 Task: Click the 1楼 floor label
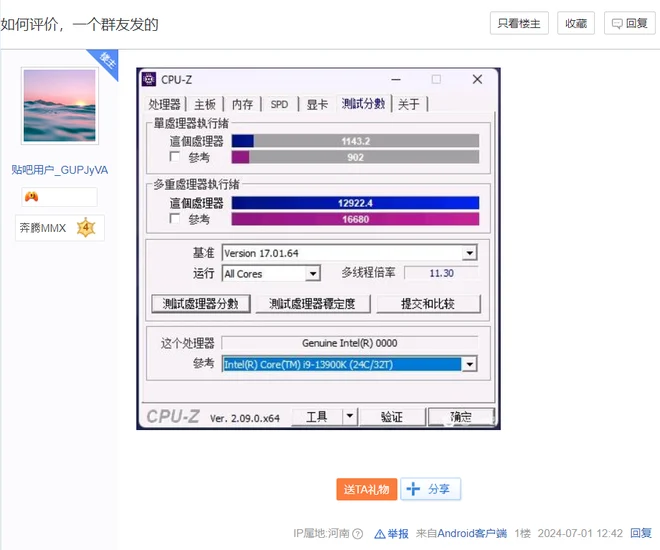(522, 534)
